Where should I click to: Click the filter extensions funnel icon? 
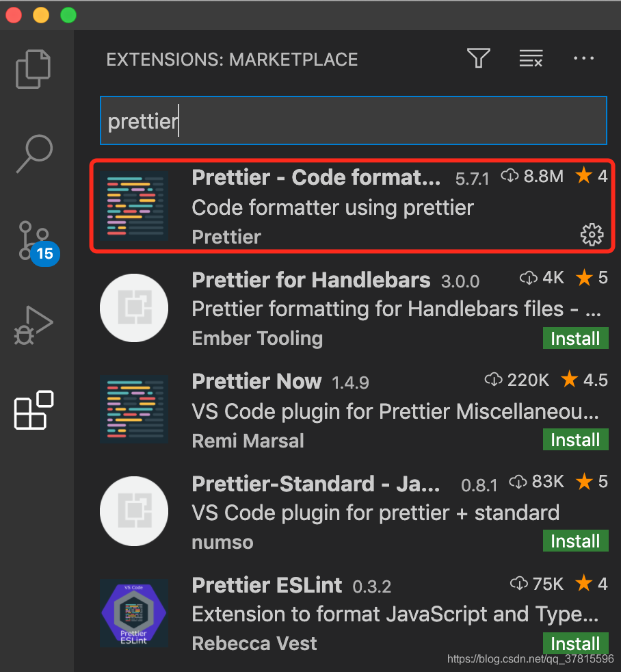pos(479,59)
